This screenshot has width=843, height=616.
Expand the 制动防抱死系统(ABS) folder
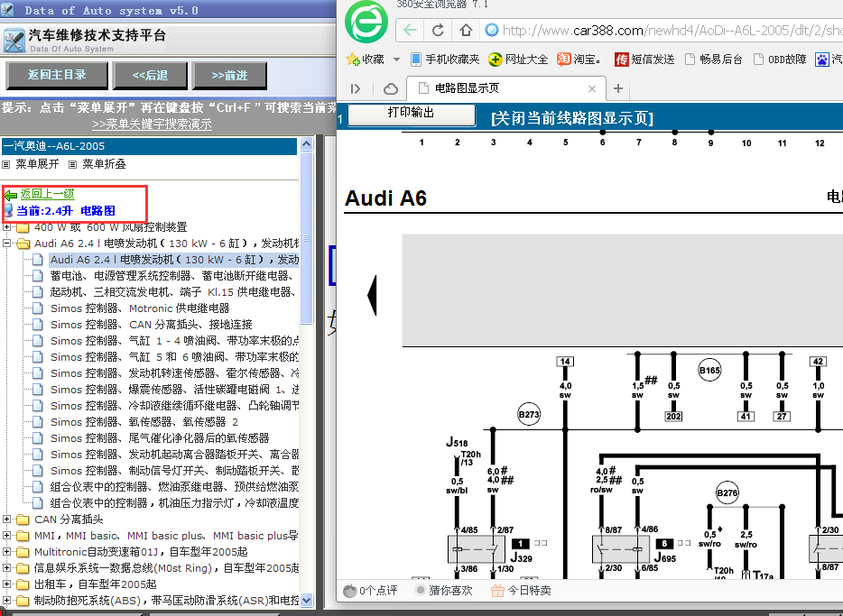[7, 600]
